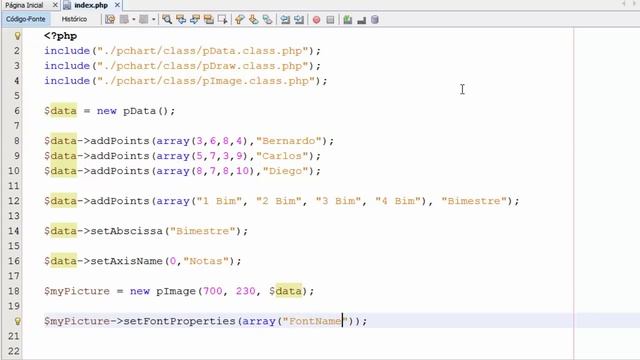Viewport: 640px width, 360px height.
Task: Click line number 22 in gutter
Action: (13, 351)
